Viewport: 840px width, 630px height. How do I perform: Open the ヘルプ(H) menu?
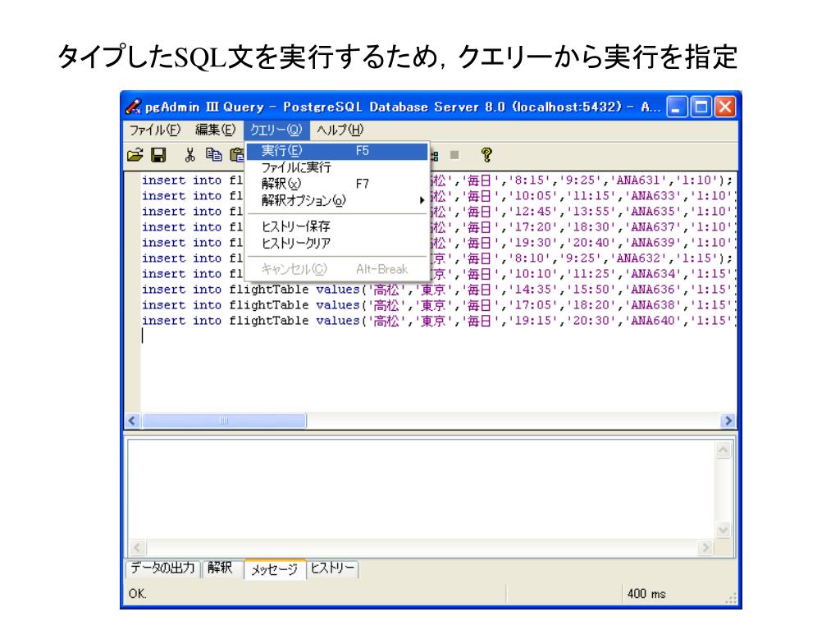340,130
